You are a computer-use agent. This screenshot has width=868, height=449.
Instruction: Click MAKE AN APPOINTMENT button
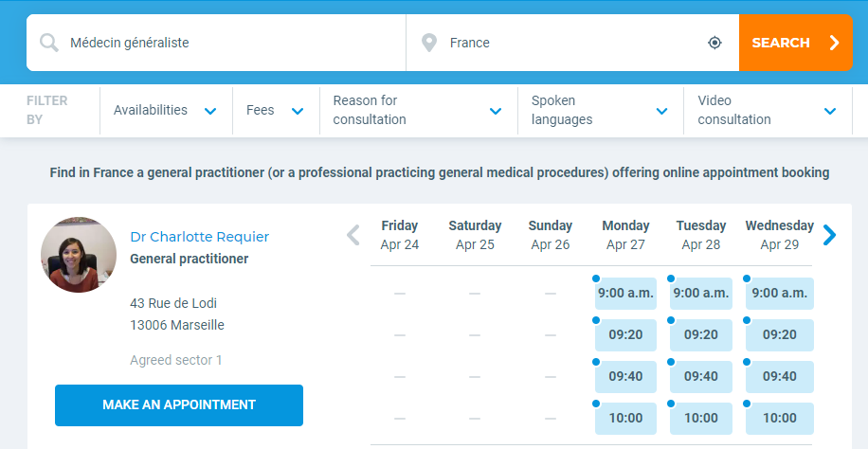[x=179, y=405]
